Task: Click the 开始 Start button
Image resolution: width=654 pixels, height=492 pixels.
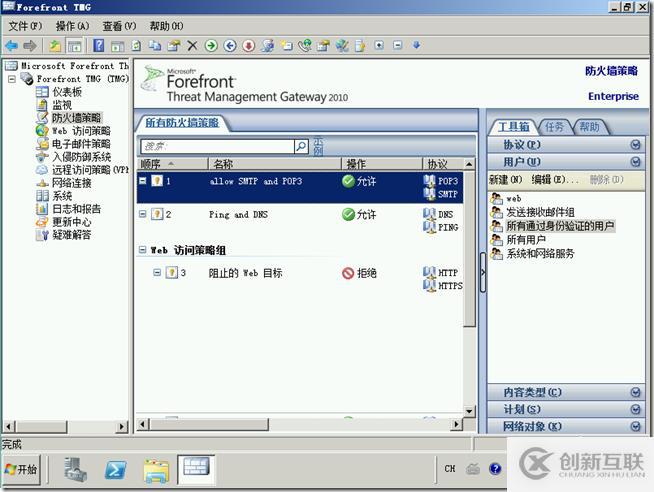Action: [21, 470]
